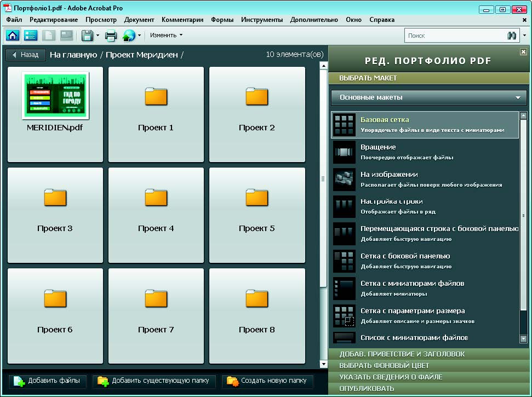Open the Окно menu

tap(353, 20)
